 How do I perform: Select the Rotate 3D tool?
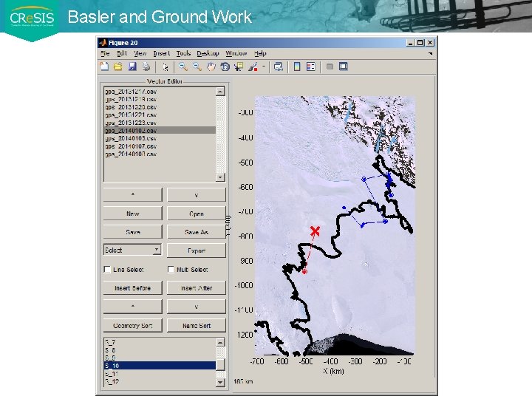pyautogui.click(x=225, y=66)
